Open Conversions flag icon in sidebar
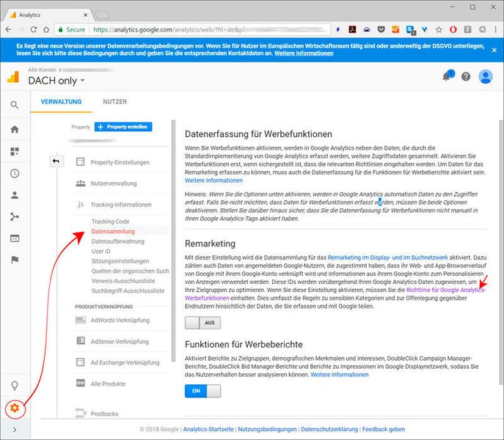This screenshot has height=440, width=504. pyautogui.click(x=15, y=260)
